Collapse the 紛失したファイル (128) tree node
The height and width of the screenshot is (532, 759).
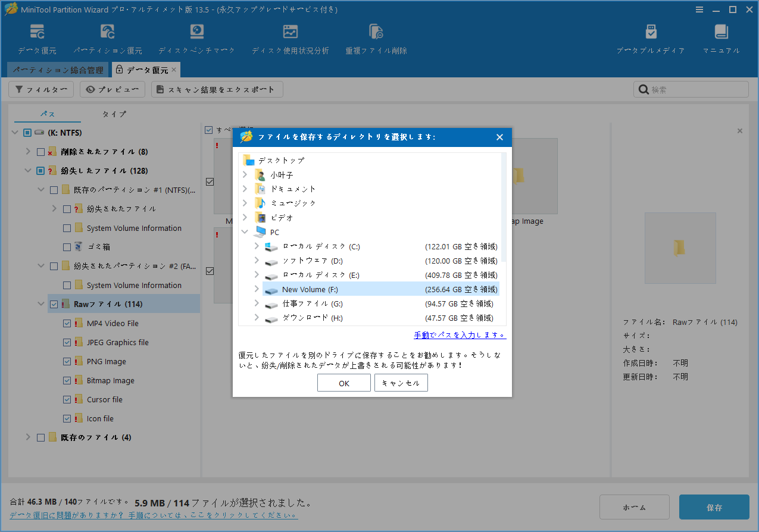[x=27, y=170]
